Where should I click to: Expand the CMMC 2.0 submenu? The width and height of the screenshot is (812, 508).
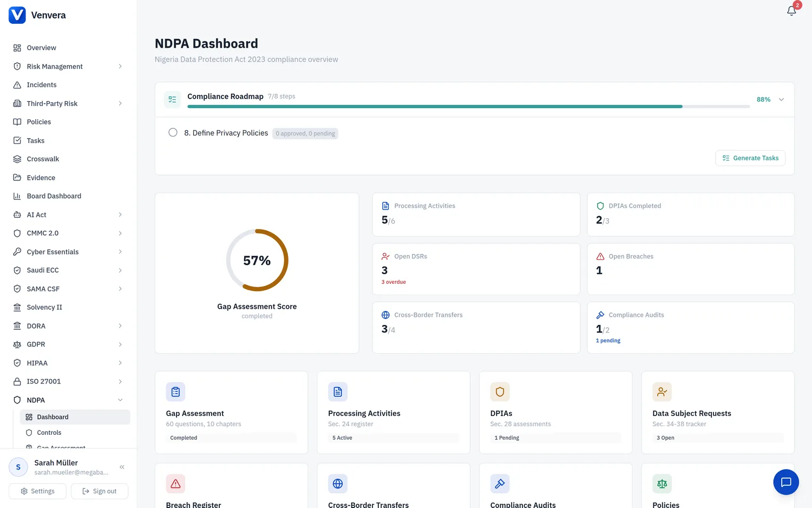pyautogui.click(x=120, y=233)
